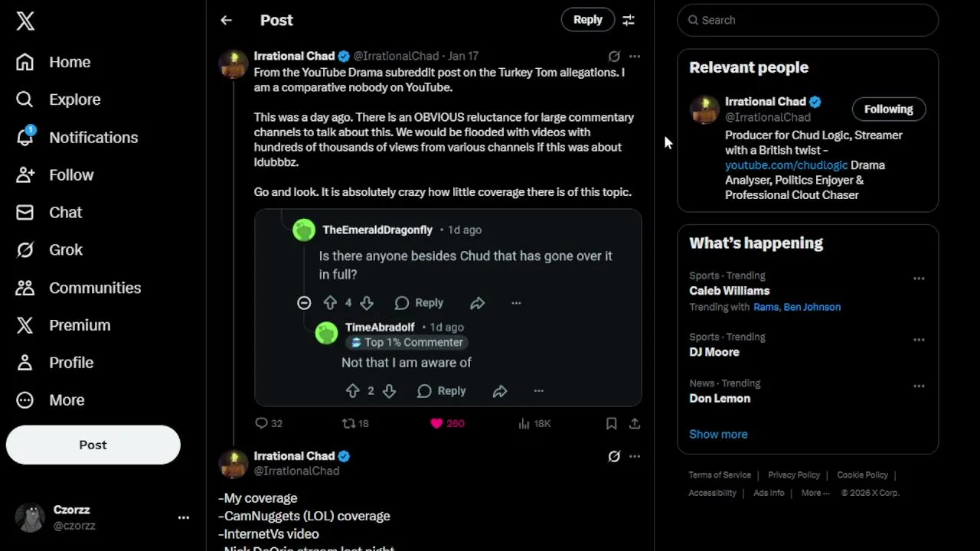This screenshot has width=980, height=551.
Task: Expand account menu next to Czorzz
Action: point(184,518)
